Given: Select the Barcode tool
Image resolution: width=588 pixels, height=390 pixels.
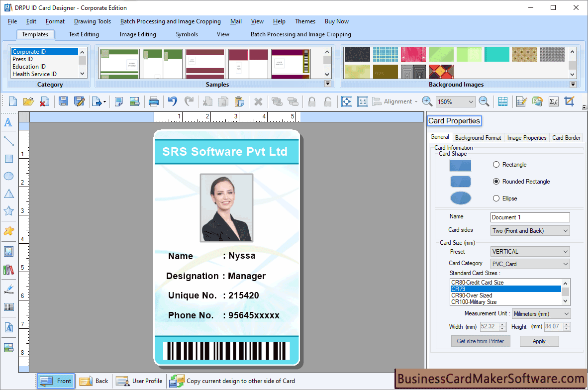Looking at the screenshot, I should pos(8,307).
